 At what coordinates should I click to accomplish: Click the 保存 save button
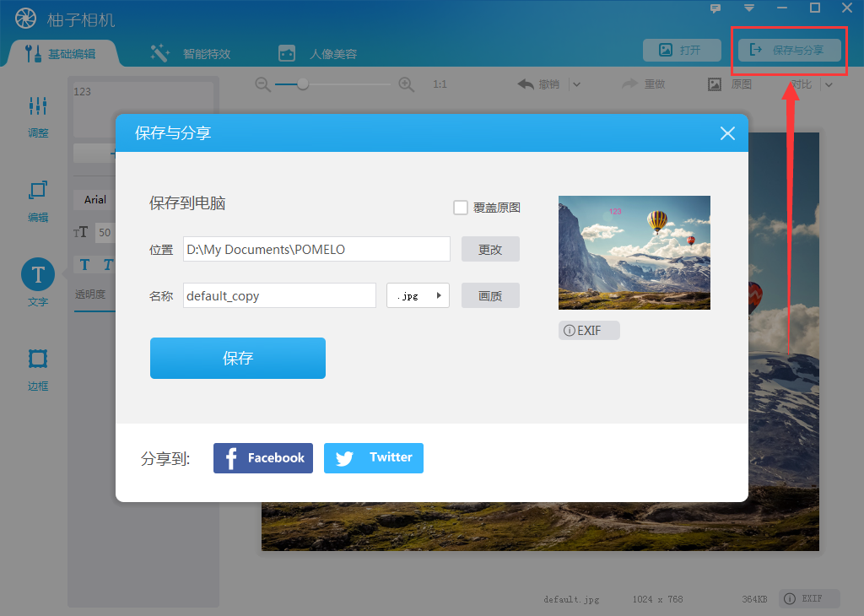[x=237, y=358]
